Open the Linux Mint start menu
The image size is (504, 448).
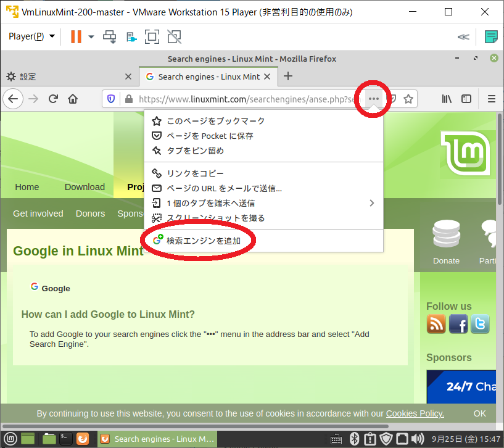10,439
